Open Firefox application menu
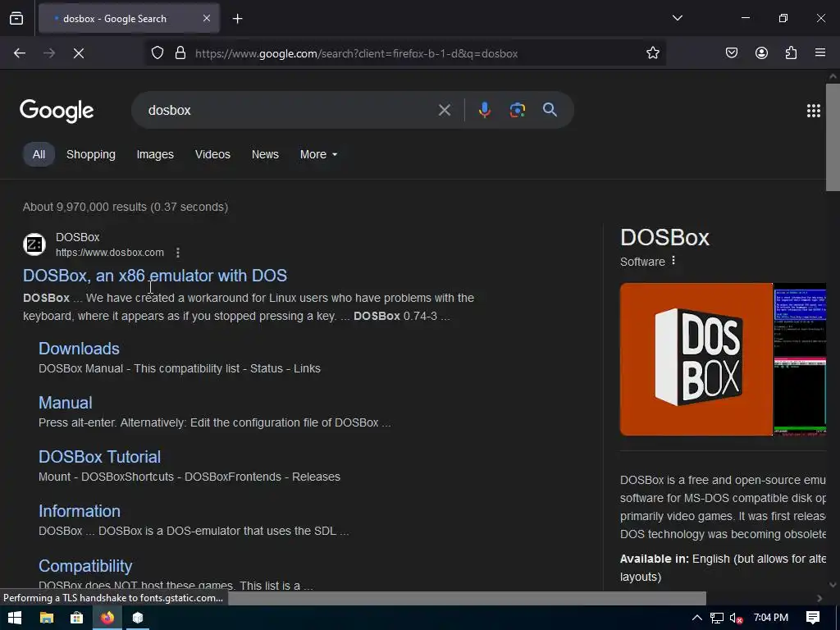The width and height of the screenshot is (840, 630). click(820, 53)
